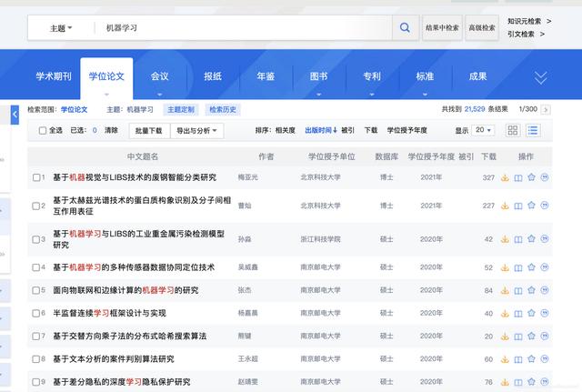582x392 pixels.
Task: Click the magnifier search icon
Action: pos(405,27)
